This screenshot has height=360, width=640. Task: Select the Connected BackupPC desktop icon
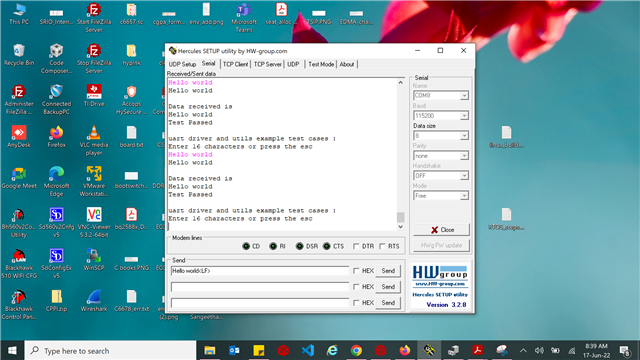point(56,100)
